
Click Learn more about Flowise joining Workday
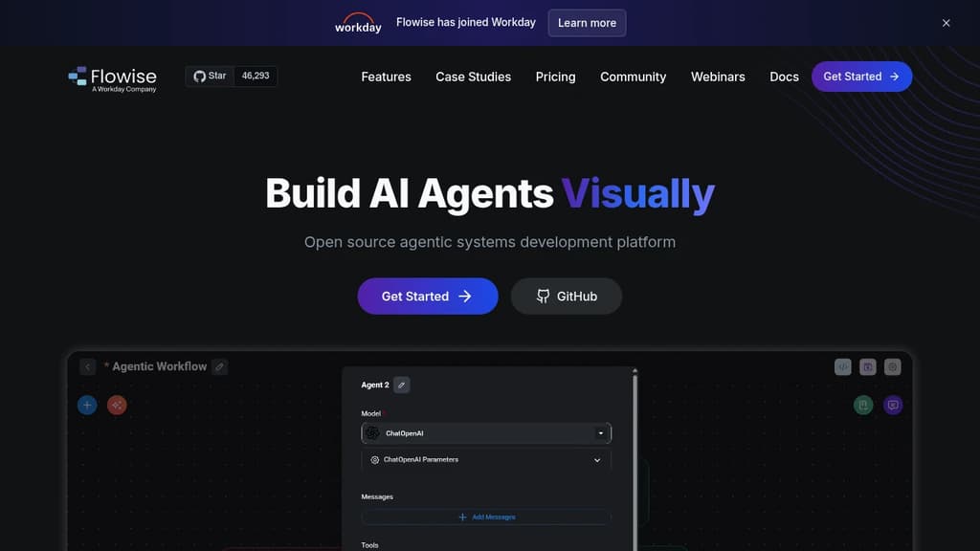point(587,22)
